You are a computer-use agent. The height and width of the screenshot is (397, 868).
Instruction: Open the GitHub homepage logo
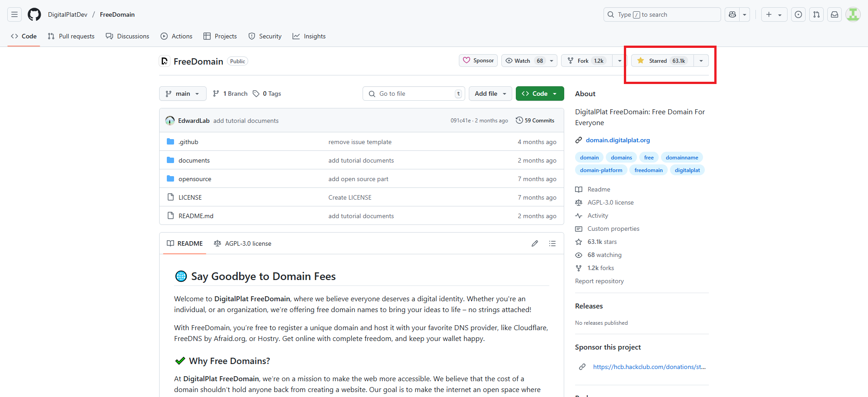pyautogui.click(x=34, y=14)
